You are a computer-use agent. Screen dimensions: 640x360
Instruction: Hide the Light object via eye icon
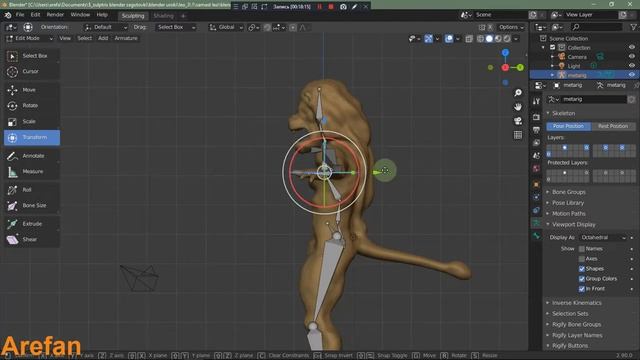pyautogui.click(x=632, y=66)
